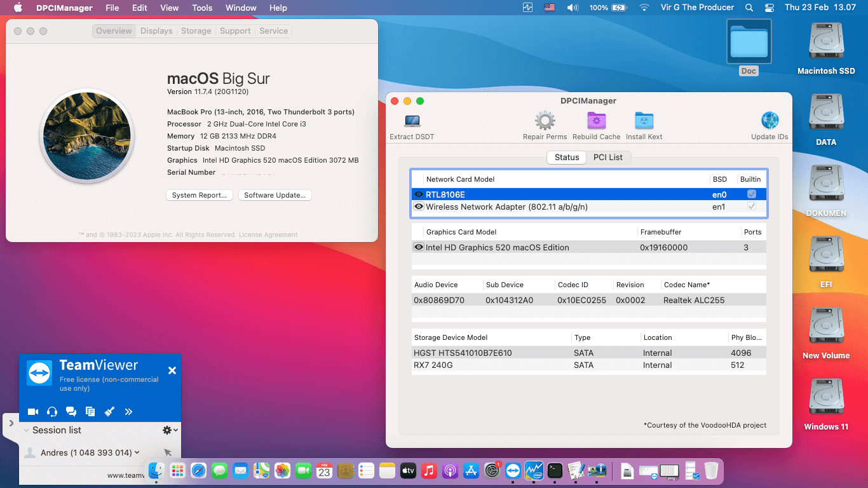Start a TeamViewer video call via camera icon
Screen dimensions: 868x488
click(33, 411)
